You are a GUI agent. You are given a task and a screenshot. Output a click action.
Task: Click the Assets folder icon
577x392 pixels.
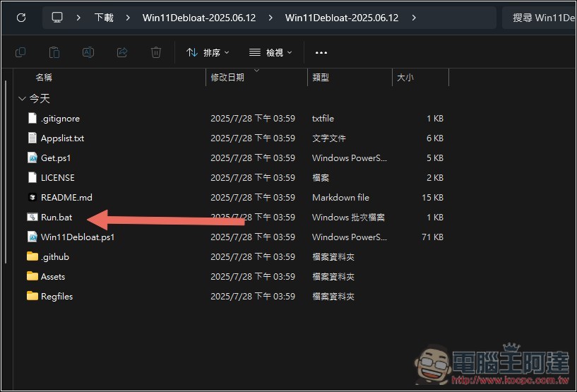[x=32, y=276]
